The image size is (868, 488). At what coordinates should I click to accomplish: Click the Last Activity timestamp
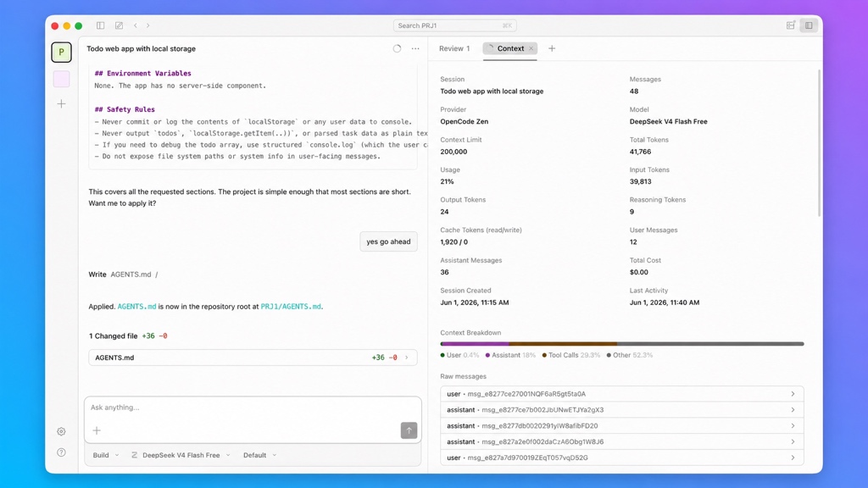[x=665, y=302]
